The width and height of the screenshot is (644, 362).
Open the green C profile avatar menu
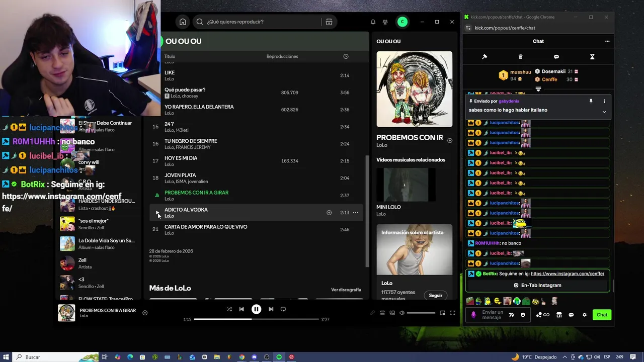(402, 22)
